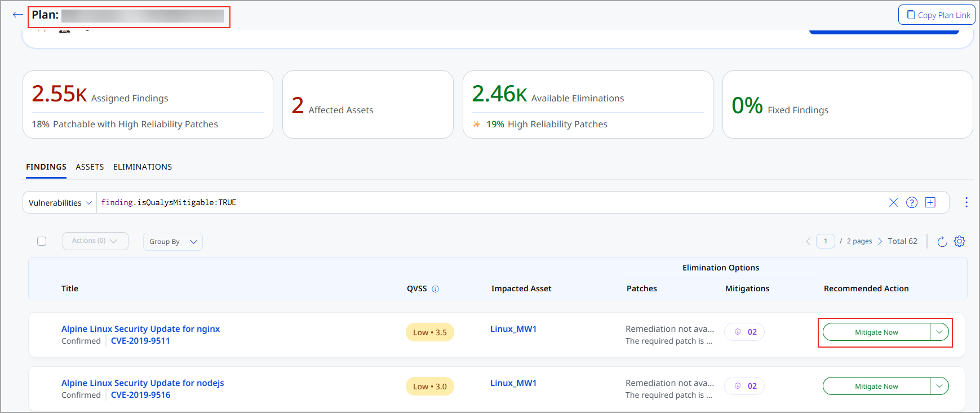Image resolution: width=980 pixels, height=413 pixels.
Task: Go to next page of findings
Action: 880,241
